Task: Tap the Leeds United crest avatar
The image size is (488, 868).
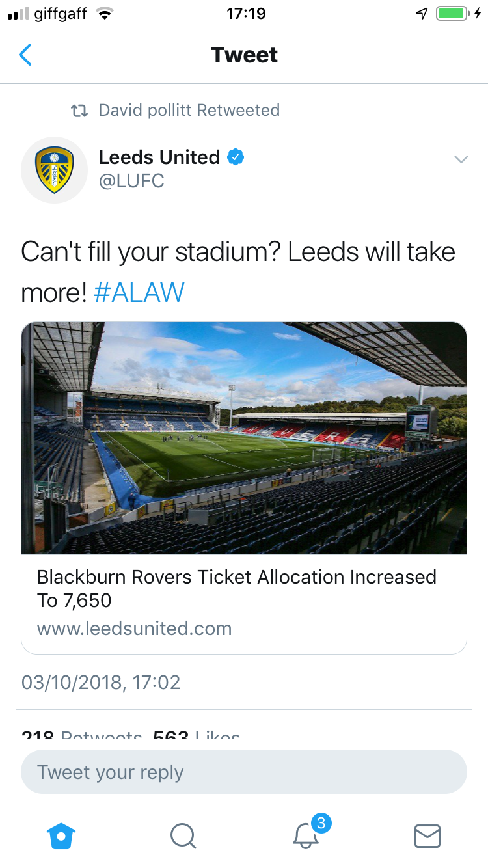Action: (54, 170)
